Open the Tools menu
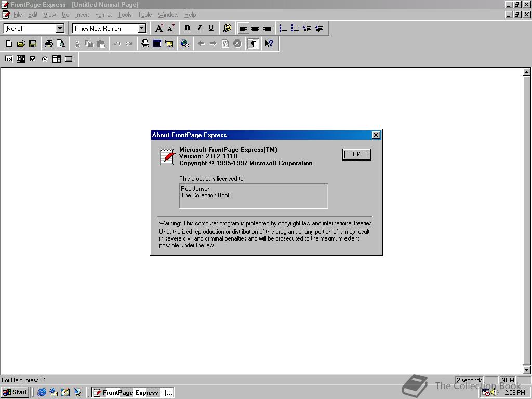This screenshot has height=399, width=532. (x=125, y=15)
